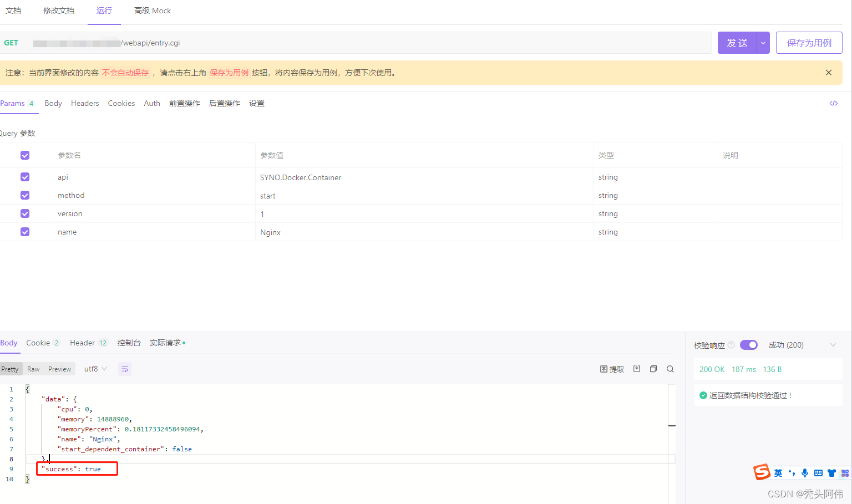Switch to the 修改文档 tab
The height and width of the screenshot is (504, 852).
coord(59,11)
